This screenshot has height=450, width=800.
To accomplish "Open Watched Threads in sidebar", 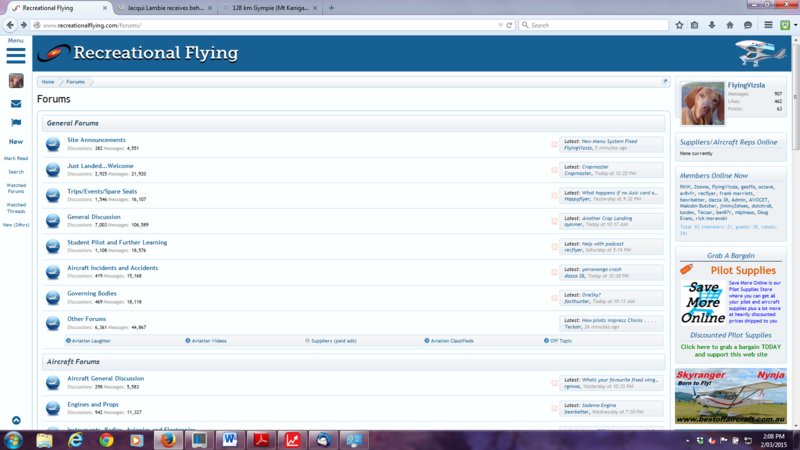I will (x=16, y=208).
